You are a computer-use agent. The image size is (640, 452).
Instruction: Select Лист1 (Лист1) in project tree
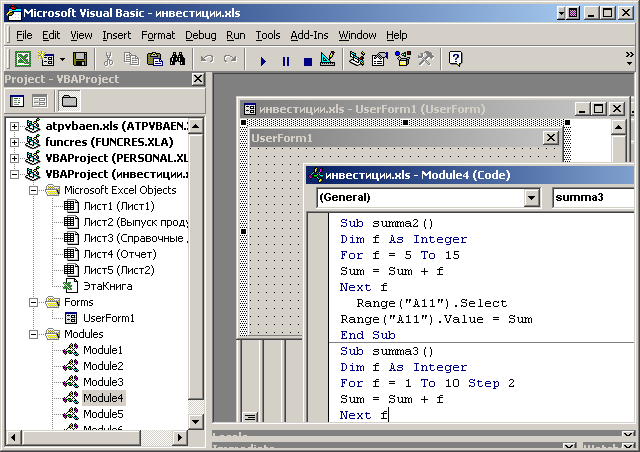pos(119,206)
